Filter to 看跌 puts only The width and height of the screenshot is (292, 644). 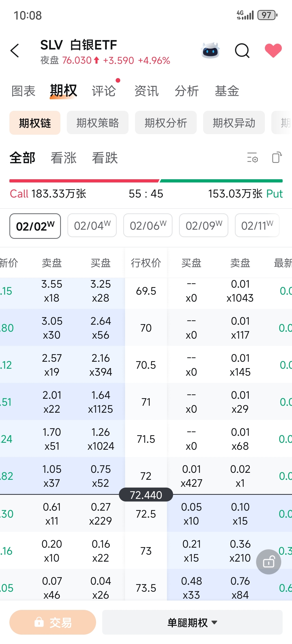[105, 158]
